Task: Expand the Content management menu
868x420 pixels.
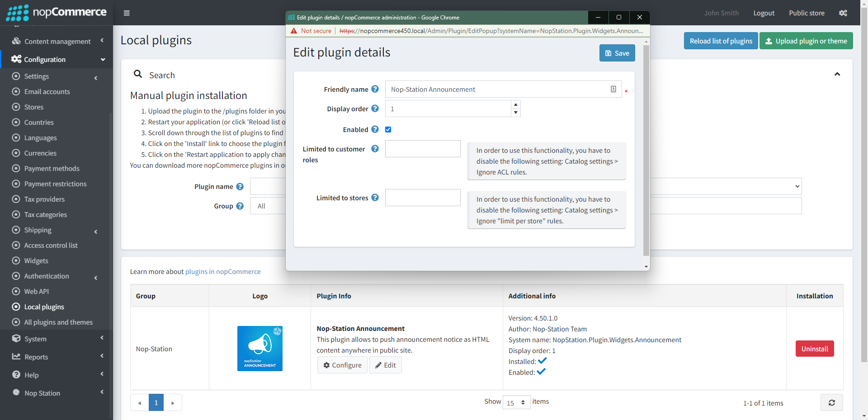Action: (57, 41)
